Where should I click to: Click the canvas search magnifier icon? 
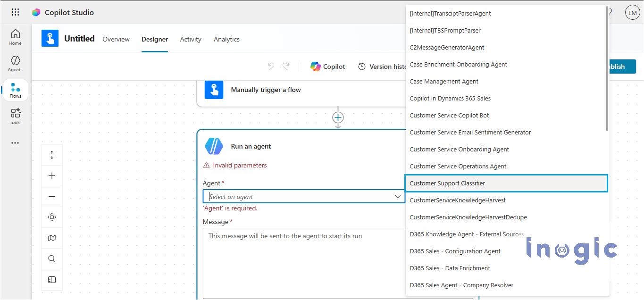[52, 259]
